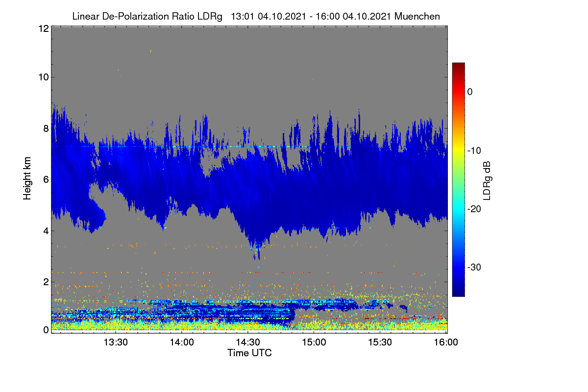This screenshot has height=392, width=588.
Task: Click the cyan region of the colorbar
Action: tap(458, 209)
